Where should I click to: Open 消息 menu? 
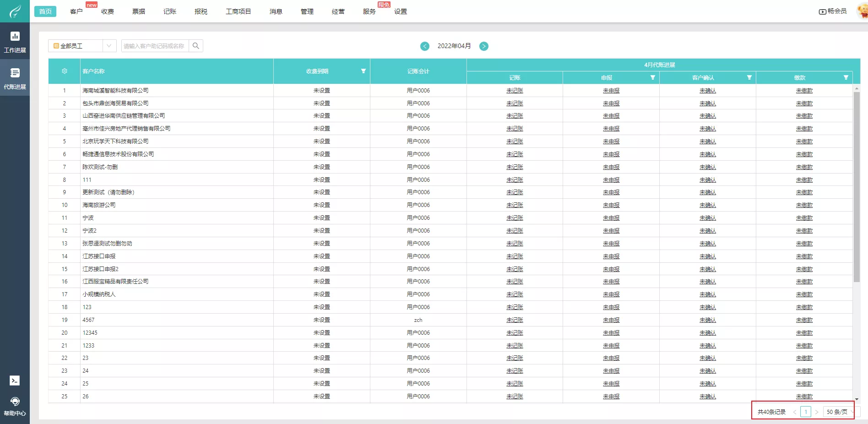[x=276, y=11]
